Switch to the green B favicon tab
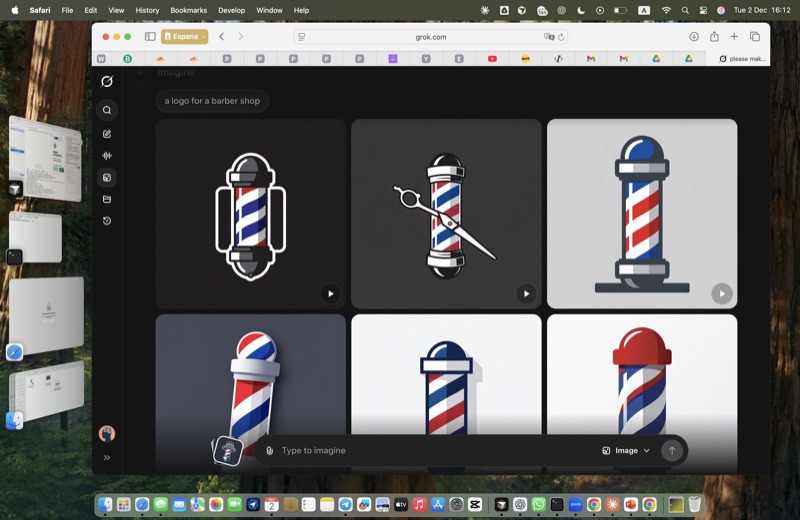800x520 pixels. 128,59
